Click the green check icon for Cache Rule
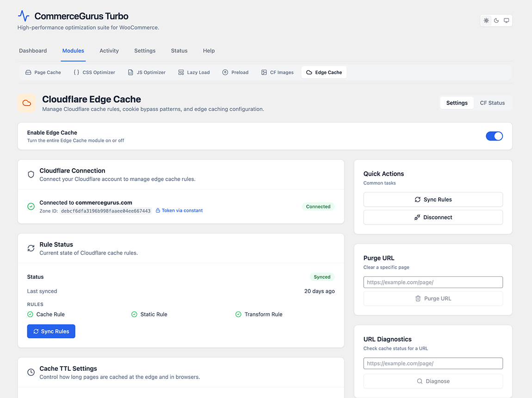 pyautogui.click(x=30, y=314)
